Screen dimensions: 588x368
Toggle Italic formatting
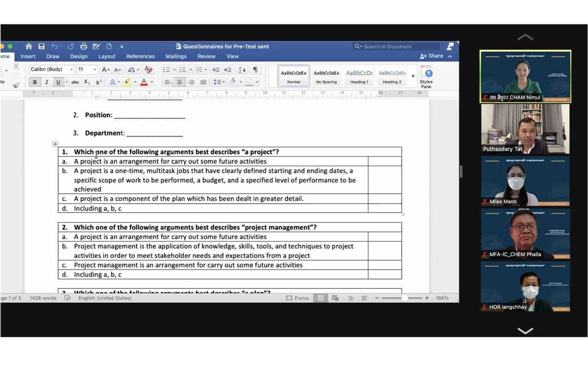[46, 82]
